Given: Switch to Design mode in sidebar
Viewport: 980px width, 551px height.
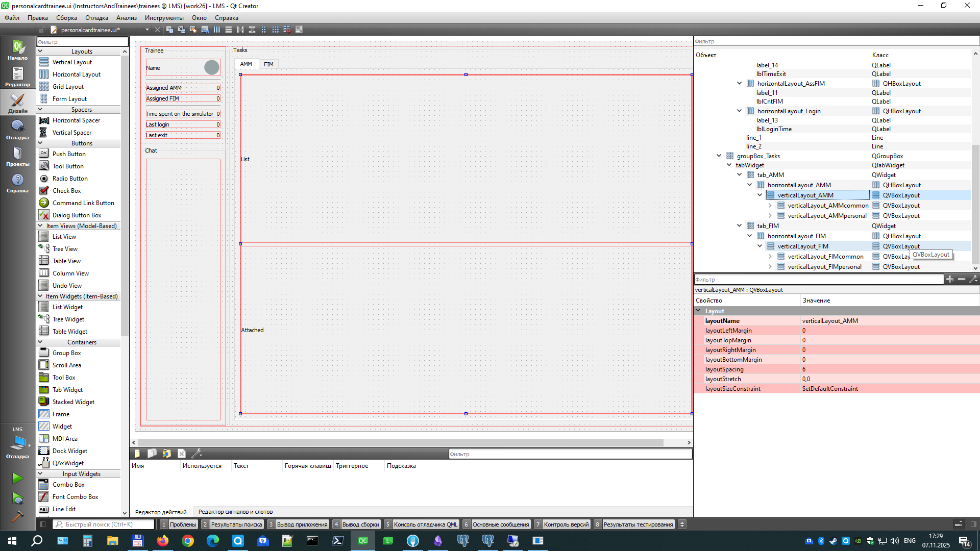Looking at the screenshot, I should pos(17,103).
